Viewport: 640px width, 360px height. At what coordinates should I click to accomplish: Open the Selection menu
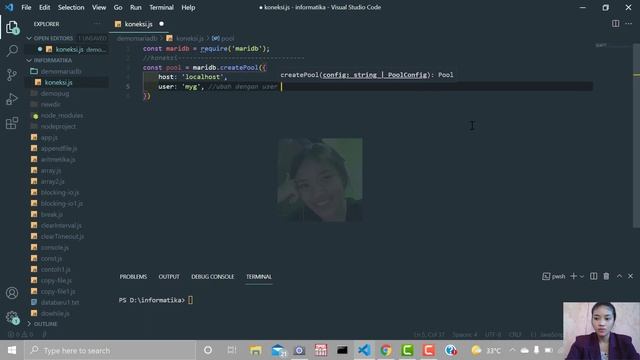coord(71,7)
